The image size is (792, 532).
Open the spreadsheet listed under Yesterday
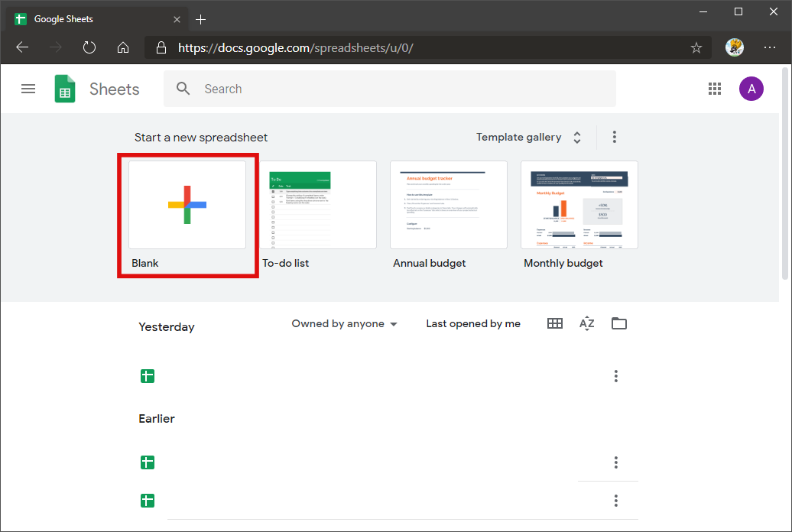click(148, 376)
